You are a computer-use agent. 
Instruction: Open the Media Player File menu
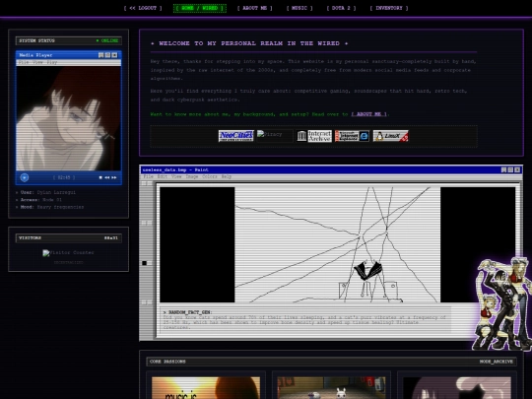click(24, 62)
